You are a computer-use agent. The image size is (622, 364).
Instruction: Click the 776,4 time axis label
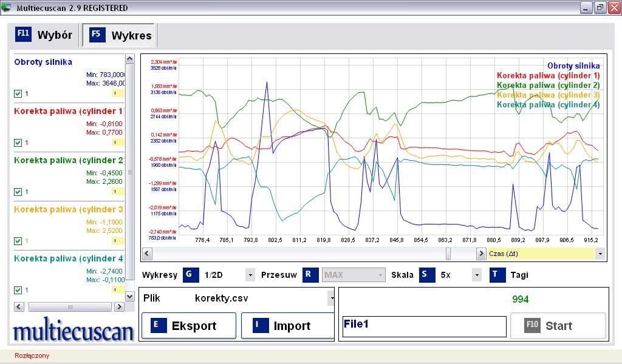click(202, 240)
